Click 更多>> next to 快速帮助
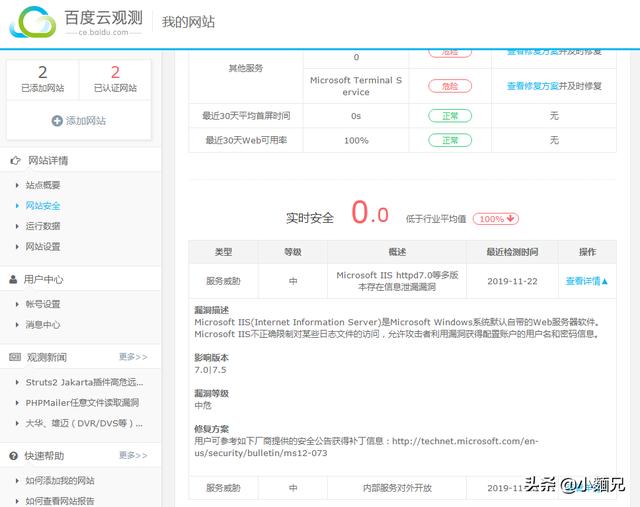The height and width of the screenshot is (507, 640). coord(133,455)
